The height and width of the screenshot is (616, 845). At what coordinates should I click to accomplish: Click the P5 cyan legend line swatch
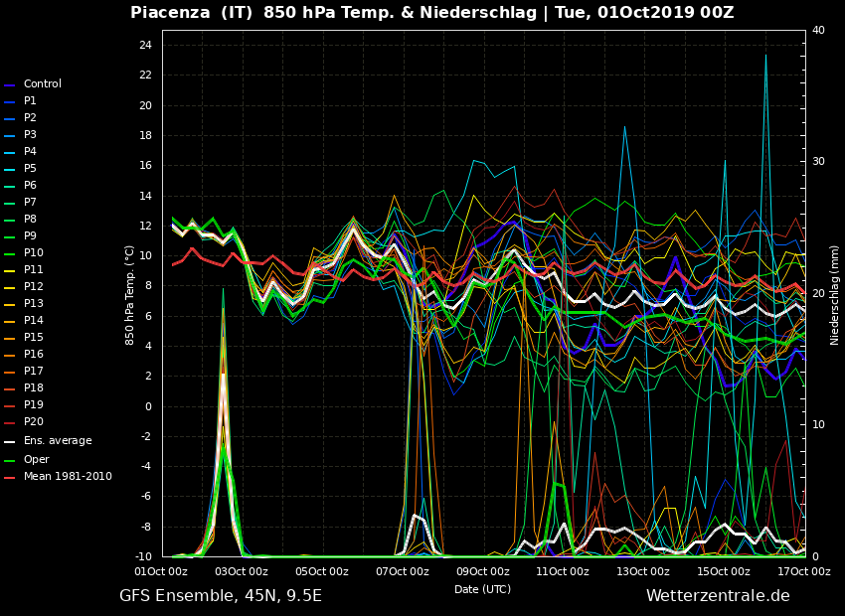pyautogui.click(x=10, y=170)
